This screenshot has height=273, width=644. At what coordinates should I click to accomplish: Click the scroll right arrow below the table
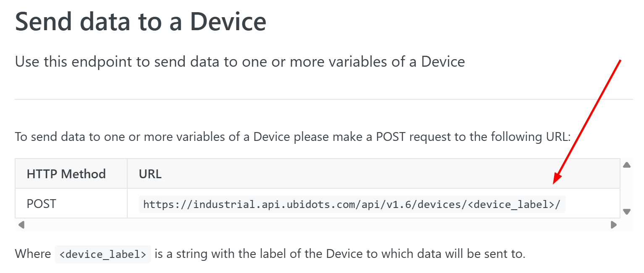(614, 225)
